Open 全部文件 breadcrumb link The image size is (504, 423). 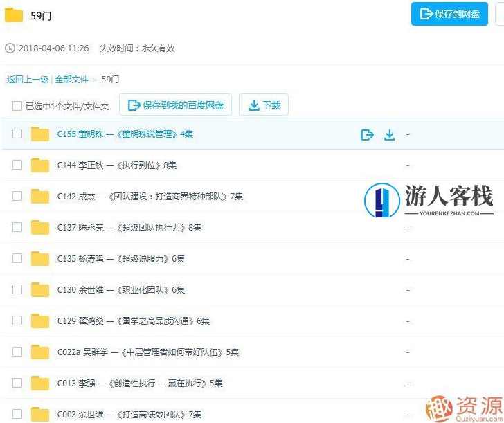point(72,80)
